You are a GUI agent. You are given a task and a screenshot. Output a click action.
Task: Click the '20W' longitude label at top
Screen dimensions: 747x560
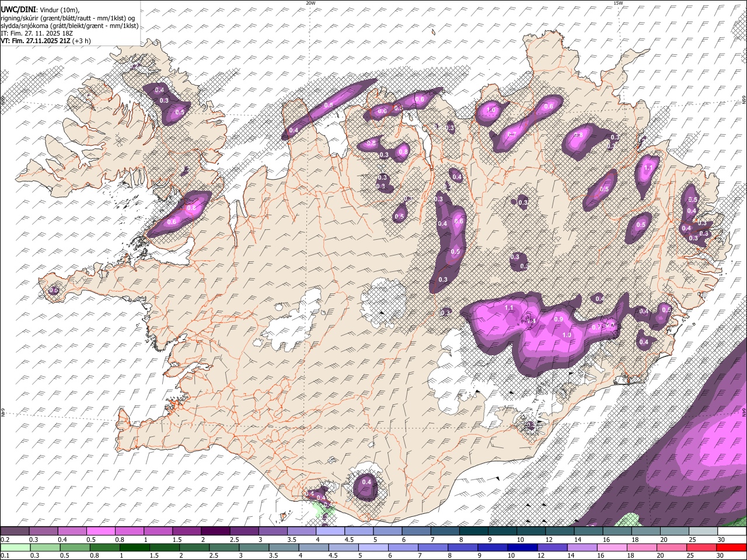(310, 3)
